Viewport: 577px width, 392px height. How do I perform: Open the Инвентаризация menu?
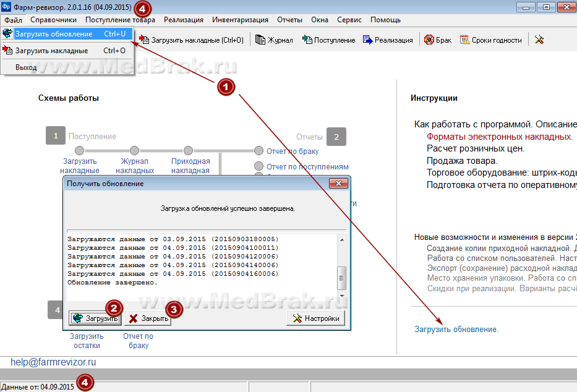pyautogui.click(x=240, y=20)
